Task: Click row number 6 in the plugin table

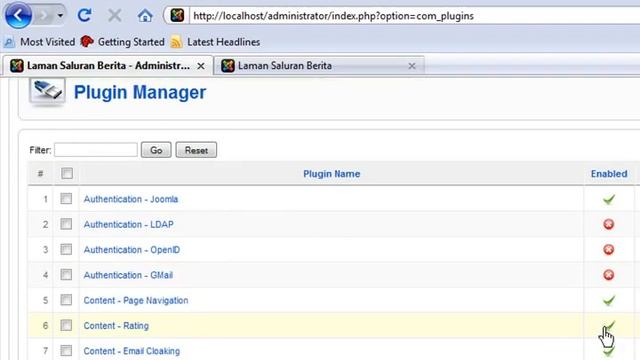Action: 45,326
